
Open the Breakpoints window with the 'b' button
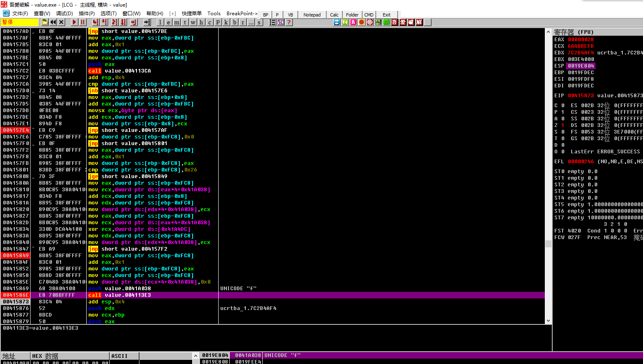pyautogui.click(x=234, y=22)
